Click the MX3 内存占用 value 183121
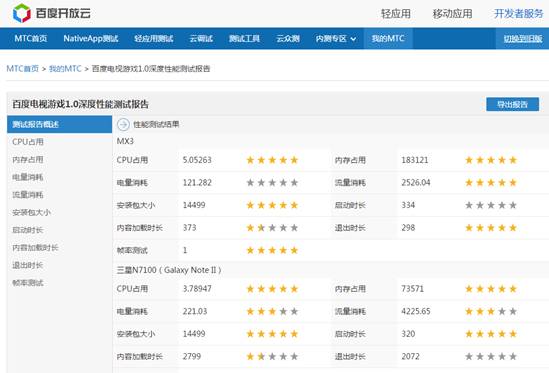The image size is (549, 373). click(415, 160)
